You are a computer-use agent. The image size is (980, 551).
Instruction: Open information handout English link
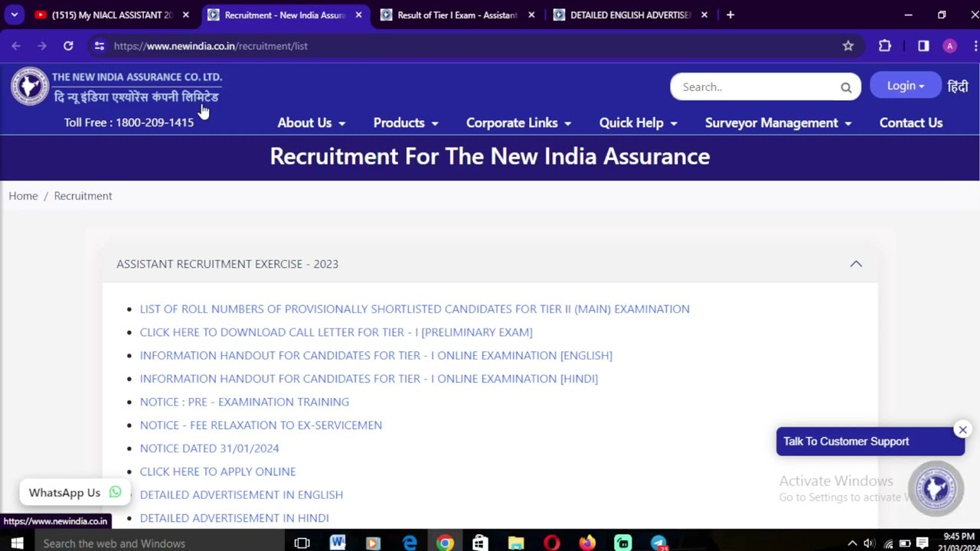pos(376,355)
